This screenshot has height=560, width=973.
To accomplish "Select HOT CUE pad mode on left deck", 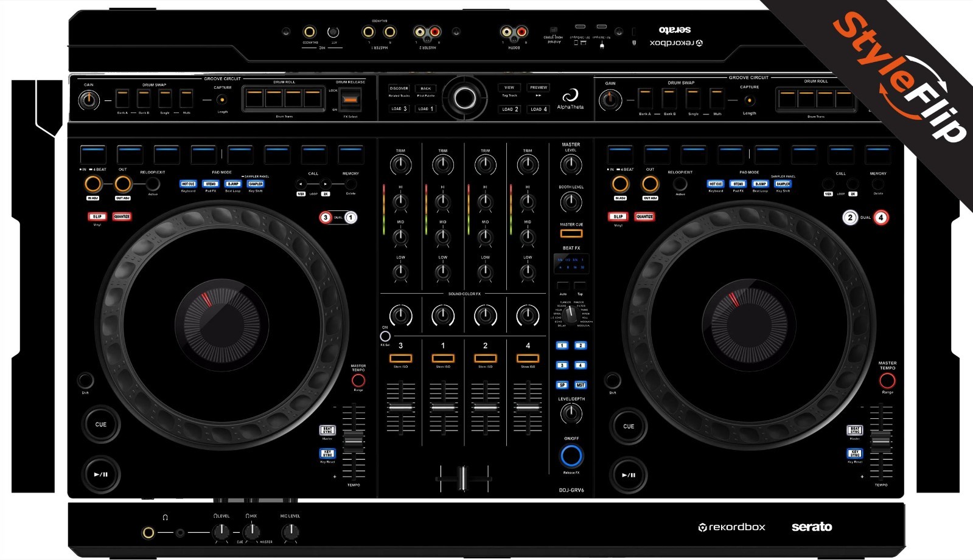I will point(188,184).
